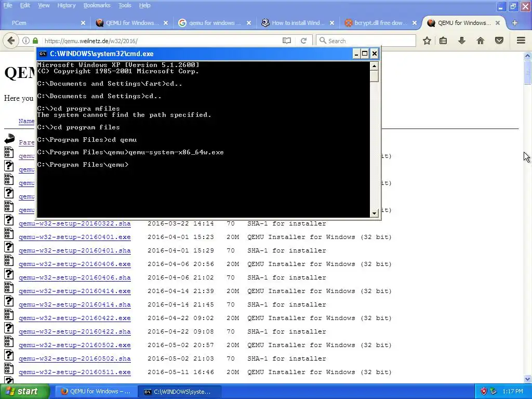Viewport: 532px width, 399px height.
Task: Switch to bcrypt.dll free download tab
Action: (x=380, y=23)
